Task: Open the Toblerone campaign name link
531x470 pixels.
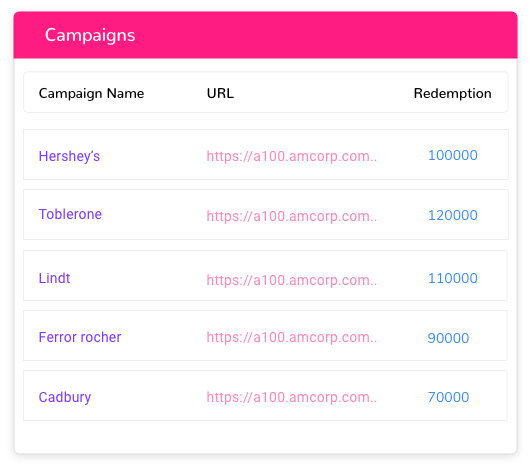Action: pyautogui.click(x=70, y=214)
